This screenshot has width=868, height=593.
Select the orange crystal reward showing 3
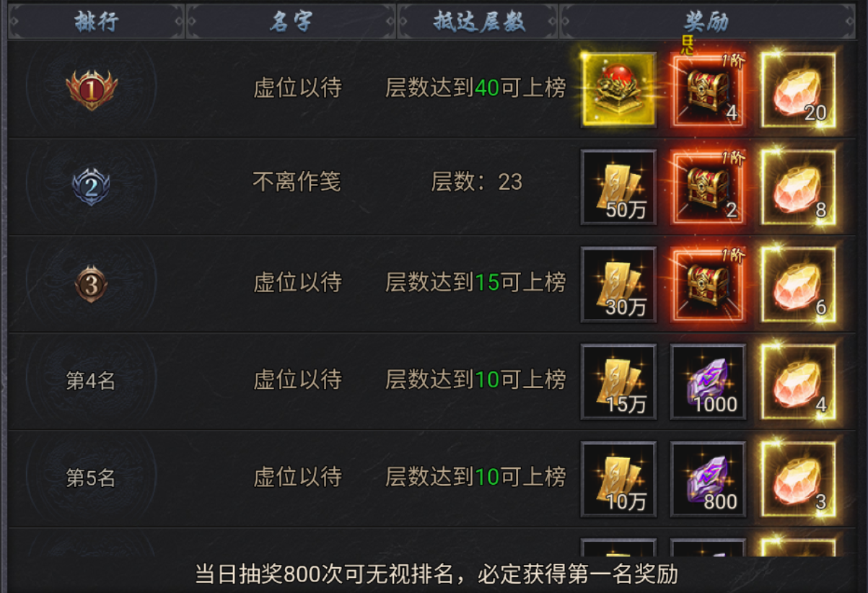pos(797,479)
